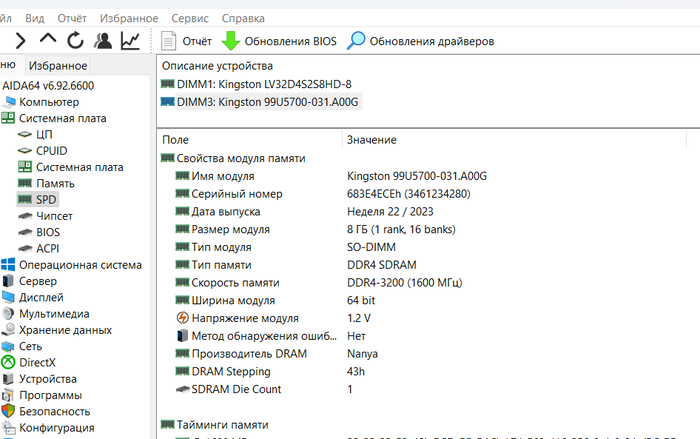Select Сервер in the tree
The image size is (700, 439).
pyautogui.click(x=38, y=281)
